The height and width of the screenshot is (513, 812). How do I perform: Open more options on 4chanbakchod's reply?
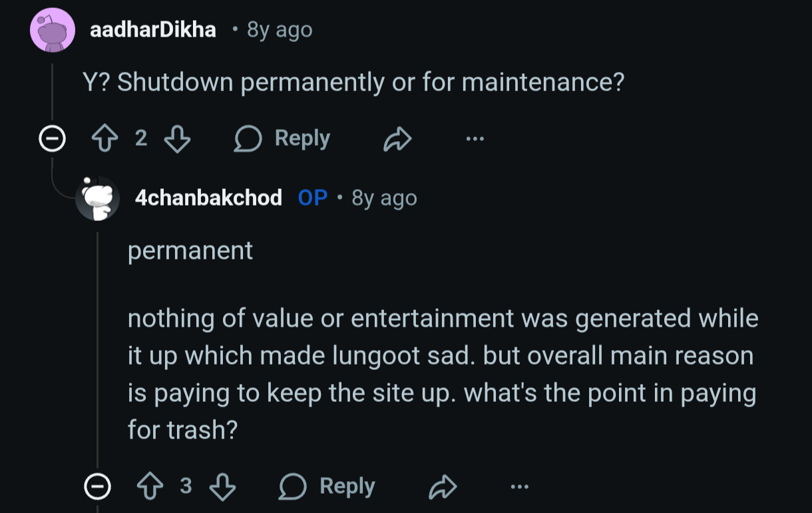[x=519, y=488]
